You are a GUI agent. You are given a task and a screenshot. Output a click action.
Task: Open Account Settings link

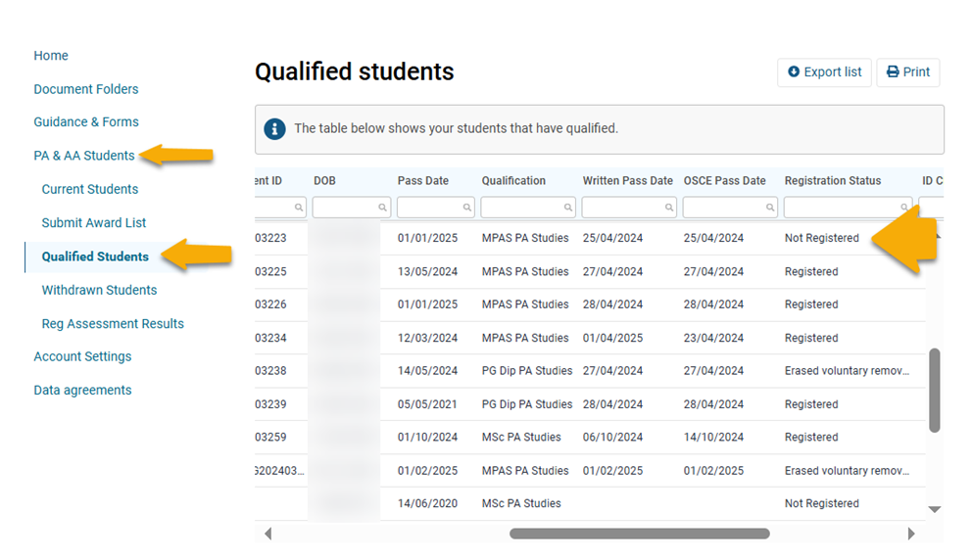click(82, 356)
